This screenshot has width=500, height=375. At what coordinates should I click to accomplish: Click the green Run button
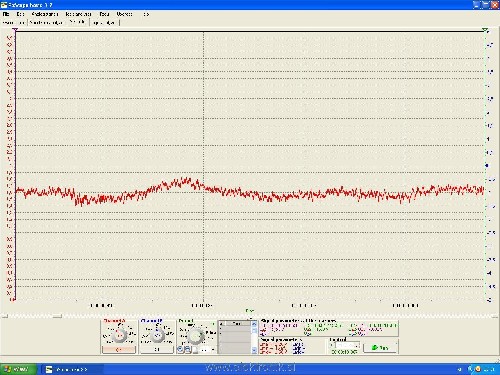(x=380, y=348)
